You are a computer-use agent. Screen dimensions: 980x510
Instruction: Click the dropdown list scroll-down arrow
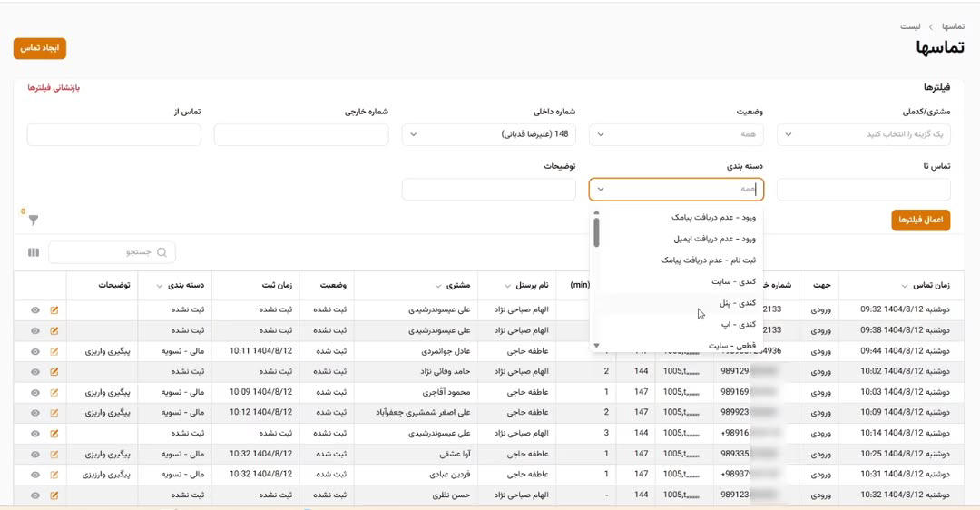(596, 345)
